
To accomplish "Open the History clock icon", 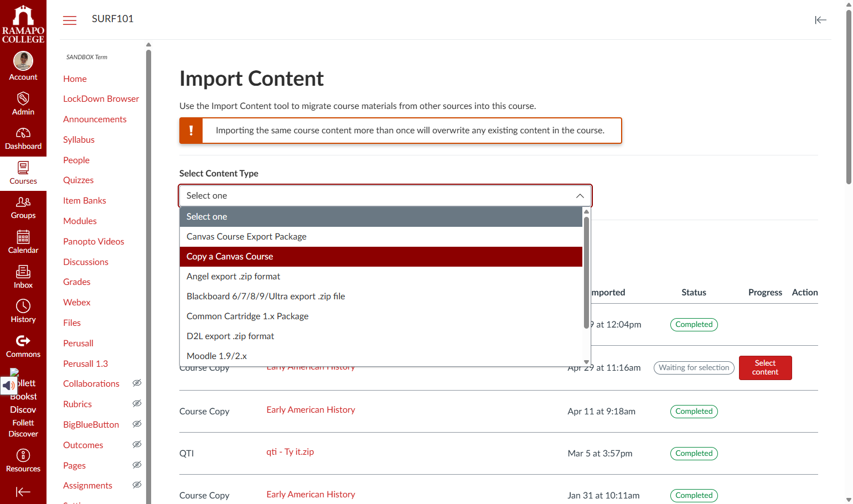I will pos(23,306).
